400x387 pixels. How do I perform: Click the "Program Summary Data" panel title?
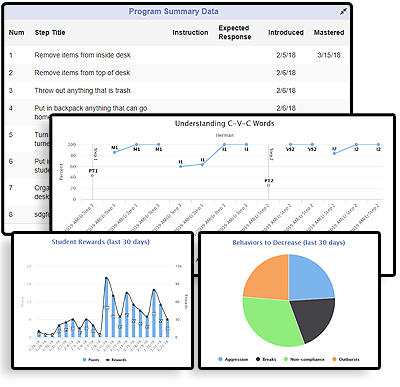[x=174, y=12]
